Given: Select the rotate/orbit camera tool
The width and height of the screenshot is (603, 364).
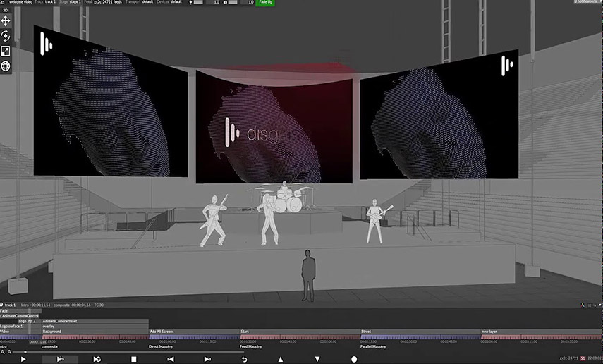Looking at the screenshot, I should [x=6, y=36].
